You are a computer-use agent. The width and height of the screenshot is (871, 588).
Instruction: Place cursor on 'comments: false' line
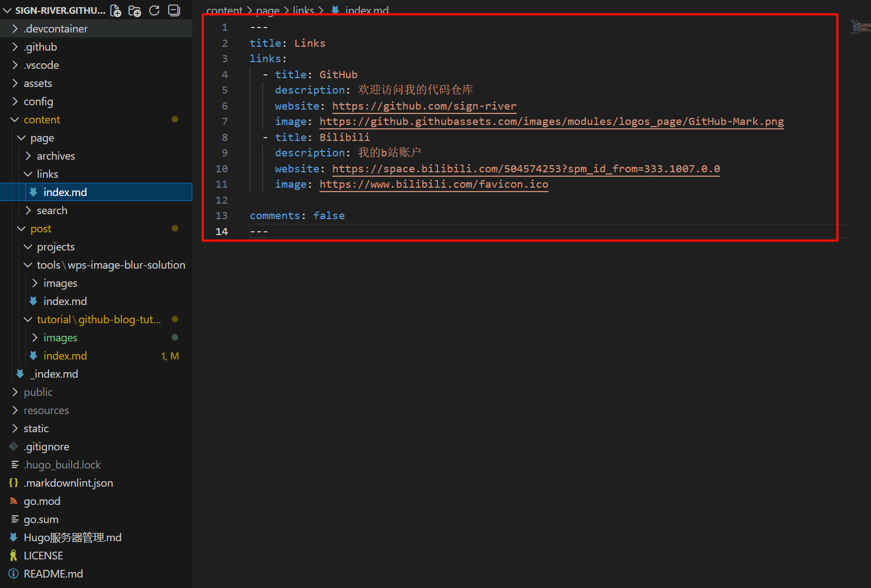tap(297, 216)
